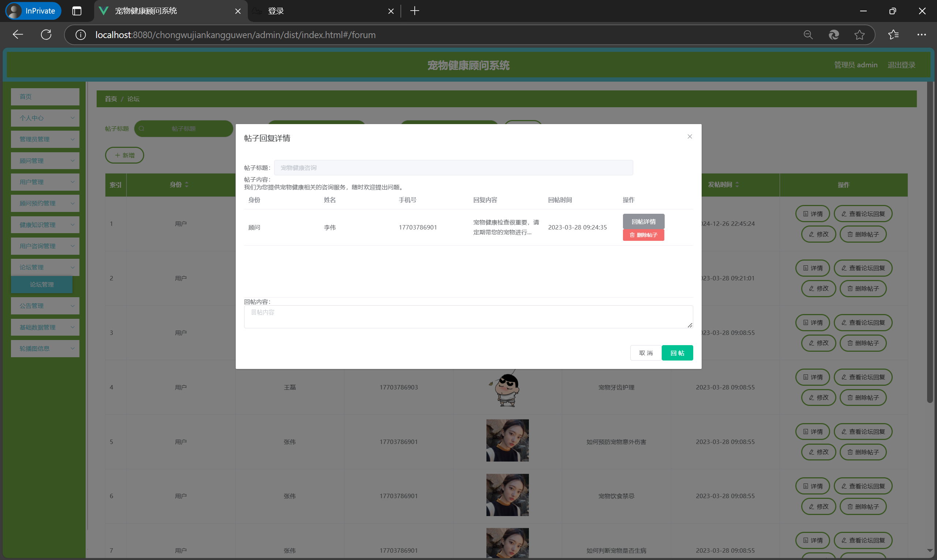937x560 pixels.
Task: Close the 帖子回复详情 dialog with X icon
Action: 690,137
